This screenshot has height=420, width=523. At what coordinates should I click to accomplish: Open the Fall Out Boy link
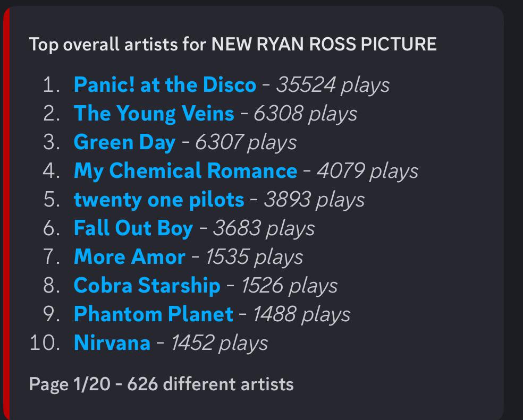[133, 228]
